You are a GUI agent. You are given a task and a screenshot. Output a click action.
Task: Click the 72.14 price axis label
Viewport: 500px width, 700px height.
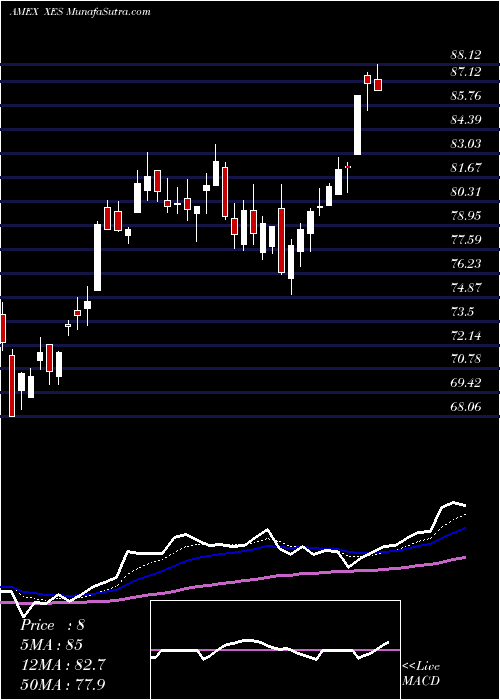click(466, 336)
